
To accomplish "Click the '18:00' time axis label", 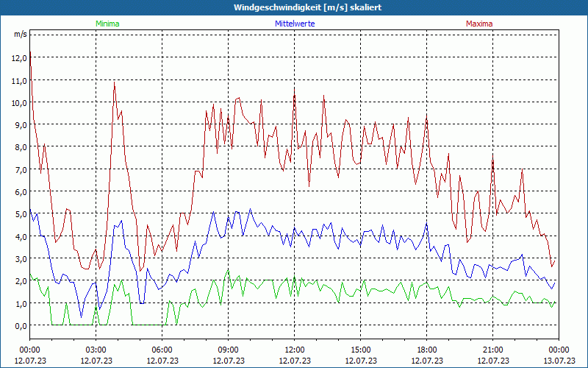I will (427, 350).
